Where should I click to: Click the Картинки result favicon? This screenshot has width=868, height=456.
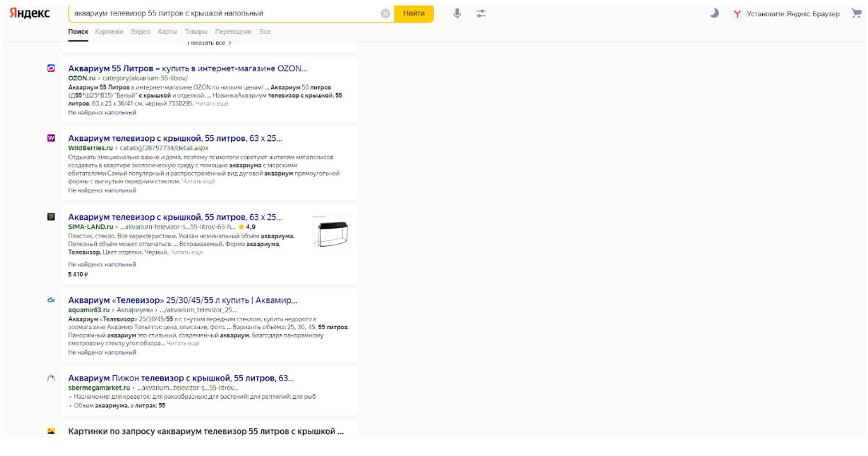click(51, 431)
